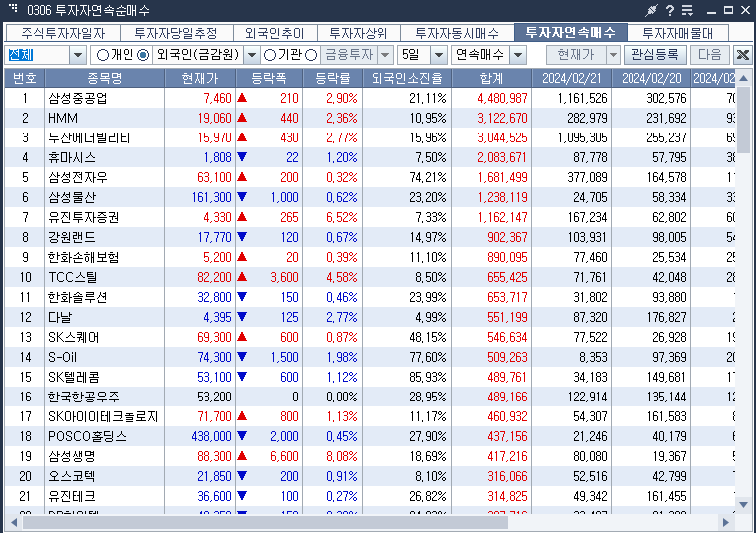Select the 삼성전자우 stock name

pyautogui.click(x=77, y=177)
